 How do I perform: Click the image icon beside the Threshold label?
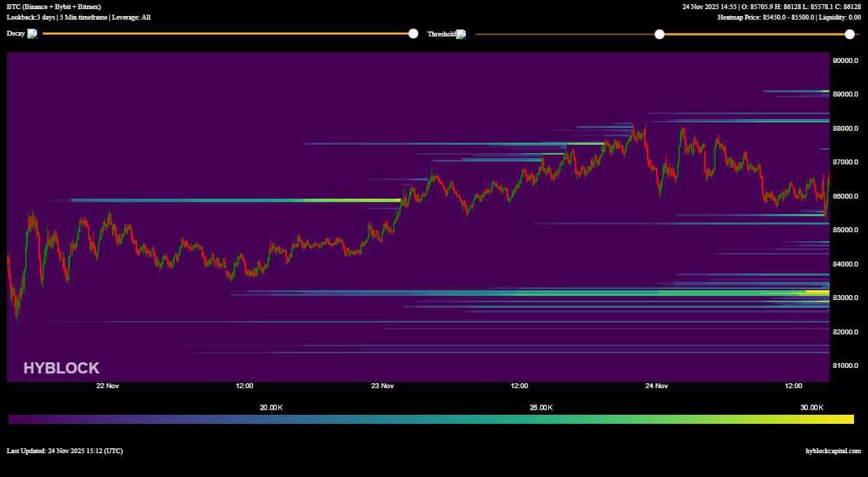(462, 33)
